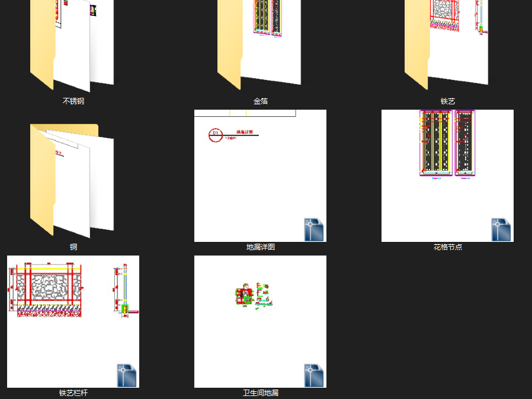Viewport: 532px width, 399px height.
Task: Click the 卫生间地漏 file name label
Action: pos(261,393)
